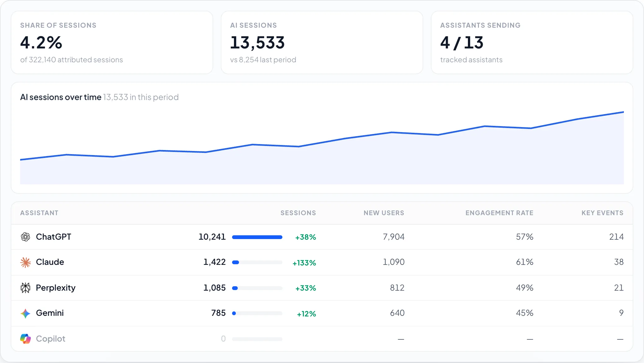Viewport: 644px width, 363px height.
Task: Click Perplexity key events 21
Action: coord(619,288)
